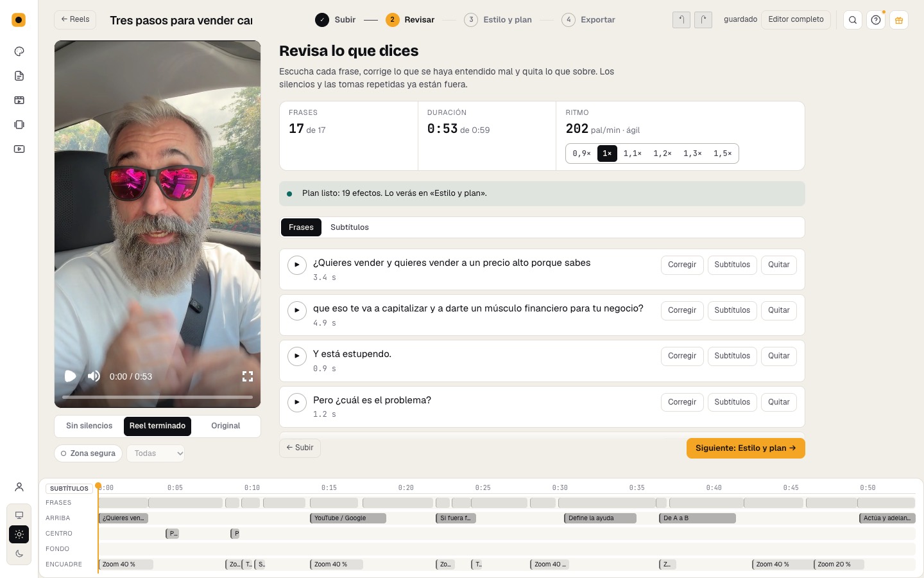Mute the video volume speaker
The image size is (924, 578).
[x=94, y=376]
